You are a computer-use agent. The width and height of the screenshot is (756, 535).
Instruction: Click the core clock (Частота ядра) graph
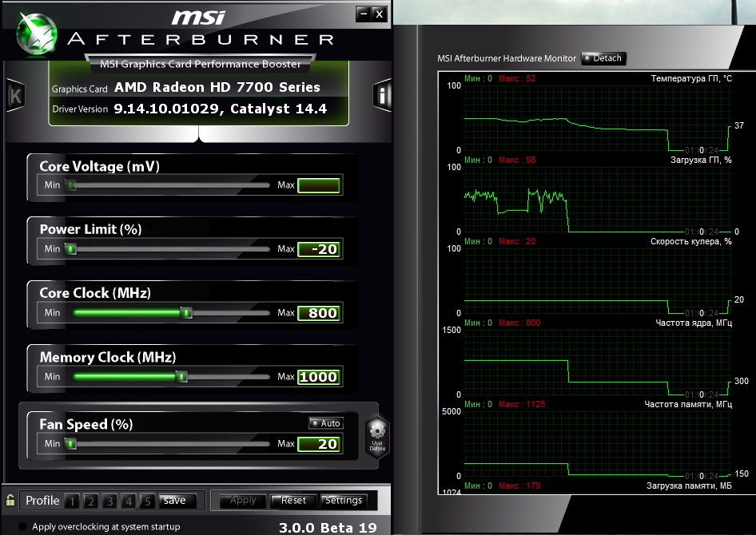598,363
